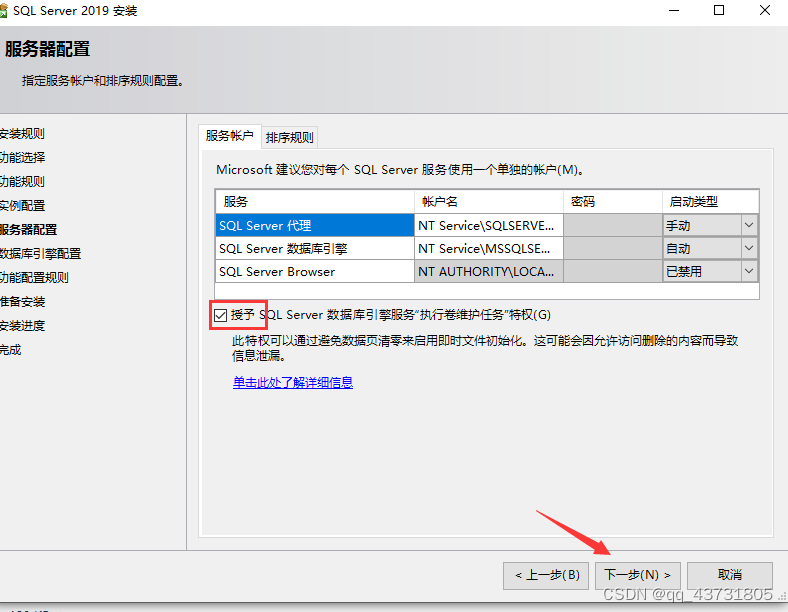Screen dimensions: 788x612
Task: Select the 功能选择 step in sidebar
Action: [22, 158]
